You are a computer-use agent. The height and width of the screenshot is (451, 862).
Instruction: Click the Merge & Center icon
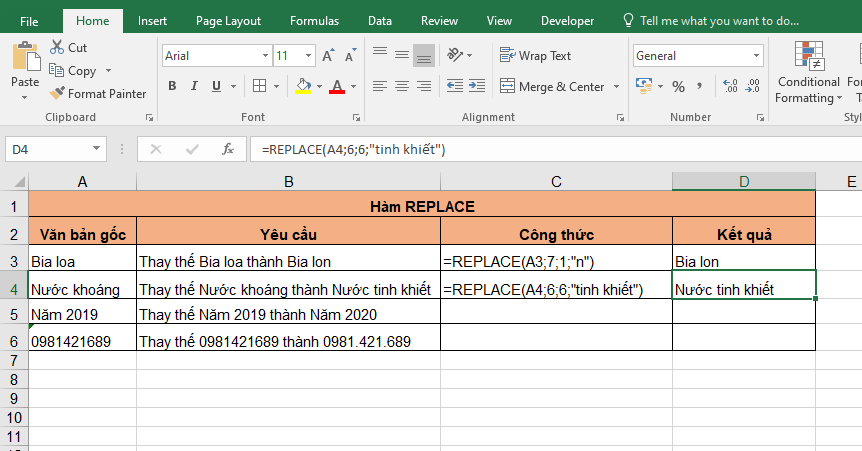point(507,87)
